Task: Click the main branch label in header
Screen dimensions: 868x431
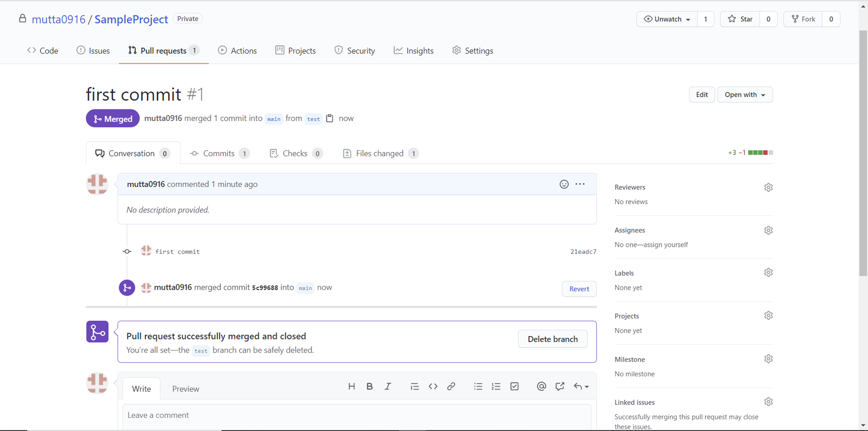Action: [x=274, y=119]
